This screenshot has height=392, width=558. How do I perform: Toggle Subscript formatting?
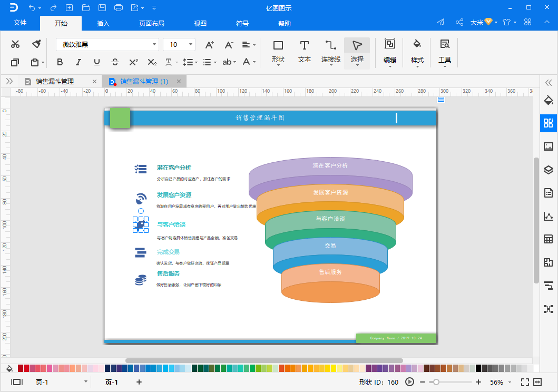coord(152,62)
